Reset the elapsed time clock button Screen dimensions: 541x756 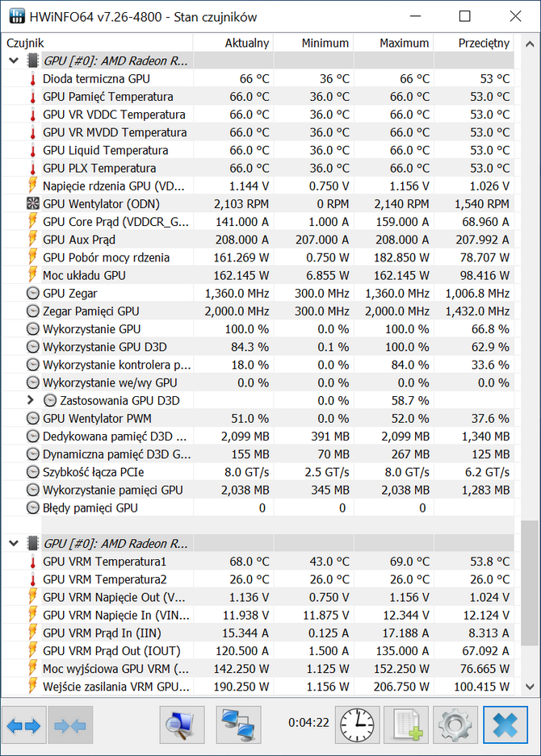pos(357,725)
